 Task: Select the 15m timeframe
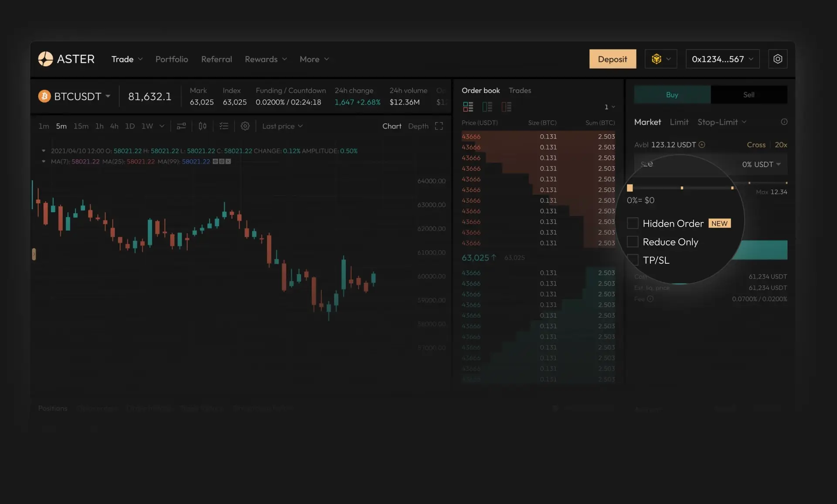[x=81, y=126]
